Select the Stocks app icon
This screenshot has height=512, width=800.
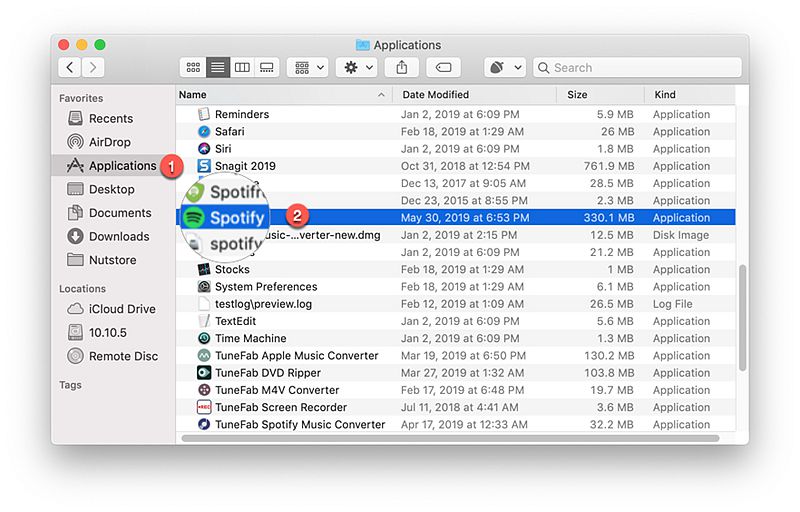[204, 269]
